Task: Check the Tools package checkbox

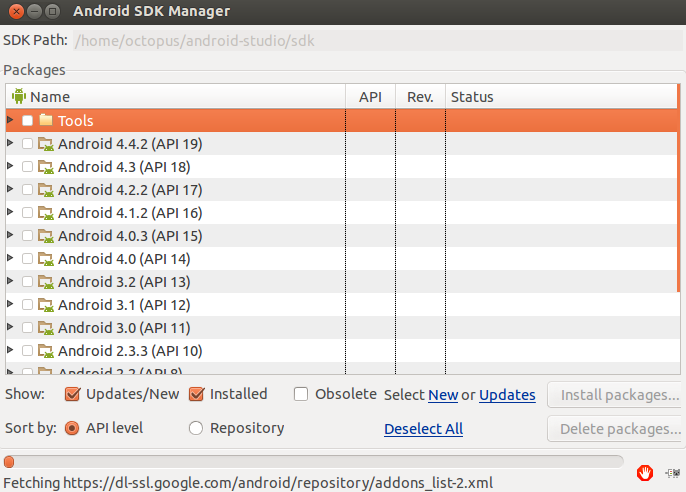Action: point(27,120)
